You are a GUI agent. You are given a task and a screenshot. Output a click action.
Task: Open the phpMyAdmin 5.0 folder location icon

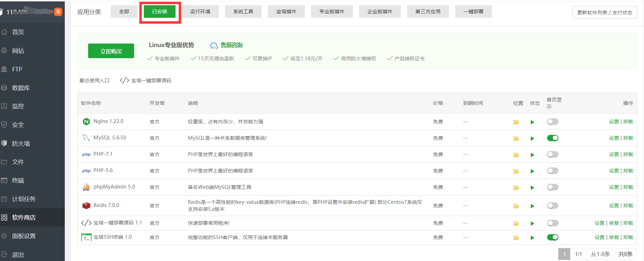coord(516,187)
